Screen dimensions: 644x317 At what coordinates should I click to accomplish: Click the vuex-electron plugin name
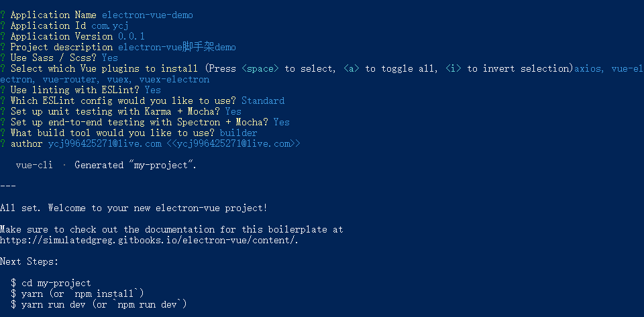174,80
